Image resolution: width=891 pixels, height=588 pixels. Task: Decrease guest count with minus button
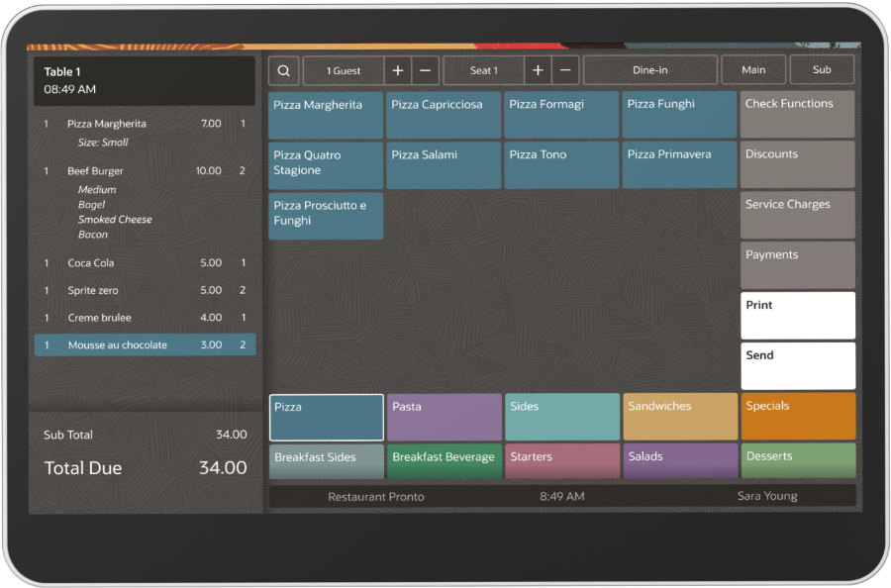[425, 71]
